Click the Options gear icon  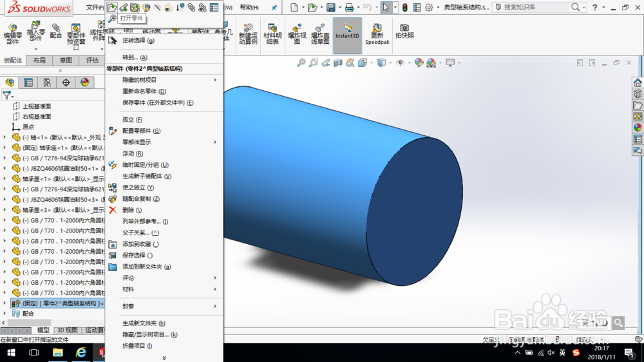(429, 7)
